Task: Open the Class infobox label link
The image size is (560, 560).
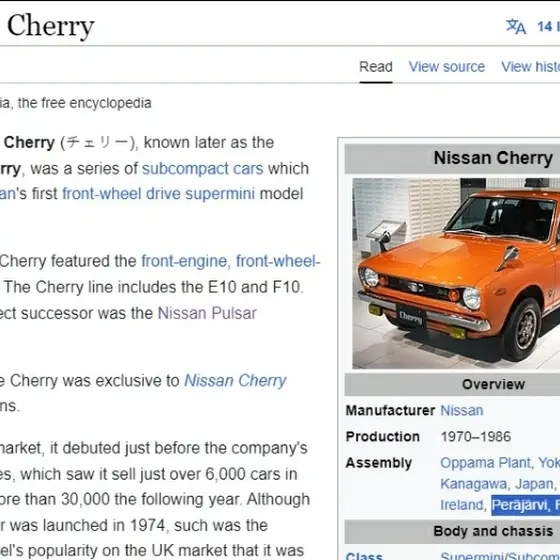Action: tap(364, 556)
